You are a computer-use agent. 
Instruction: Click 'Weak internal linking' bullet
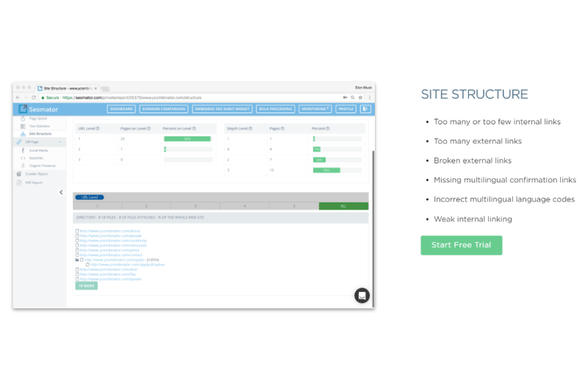(x=473, y=219)
